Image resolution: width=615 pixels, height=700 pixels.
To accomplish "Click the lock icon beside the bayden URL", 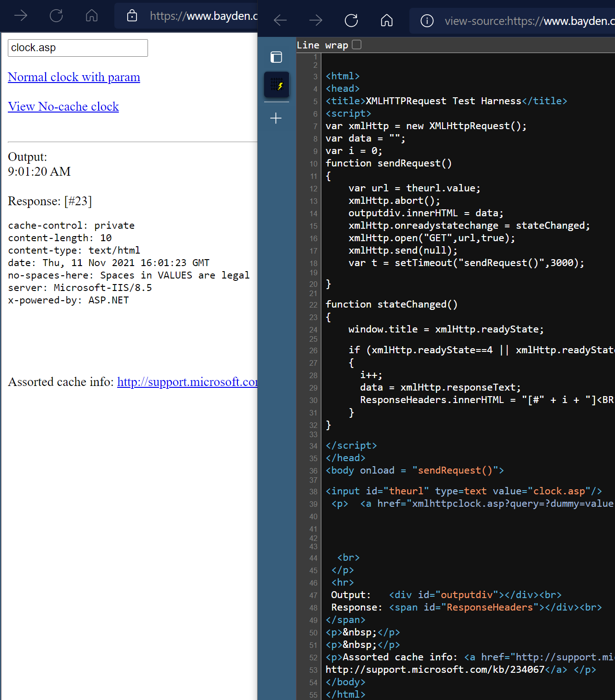I will pos(132,16).
